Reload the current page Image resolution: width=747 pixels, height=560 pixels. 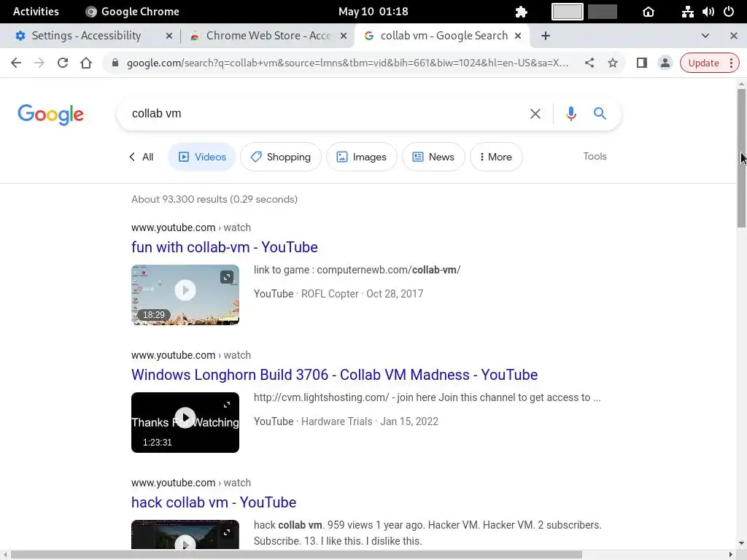(63, 63)
